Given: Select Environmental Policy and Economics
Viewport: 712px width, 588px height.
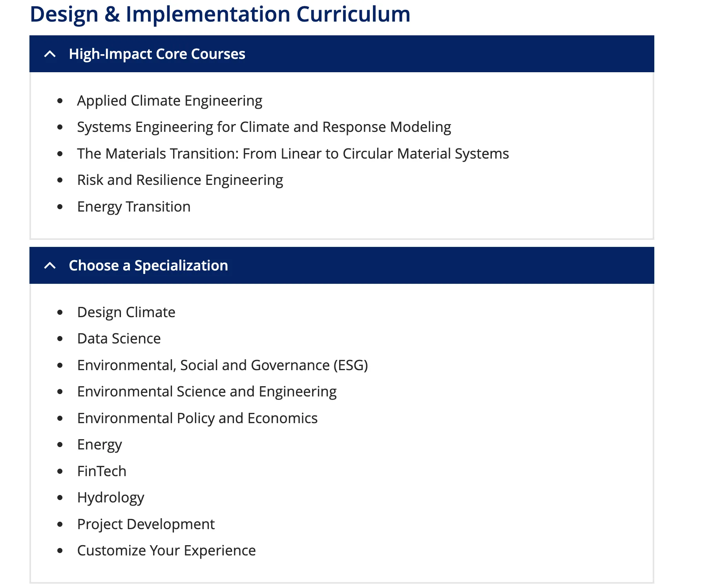Looking at the screenshot, I should click(x=197, y=418).
